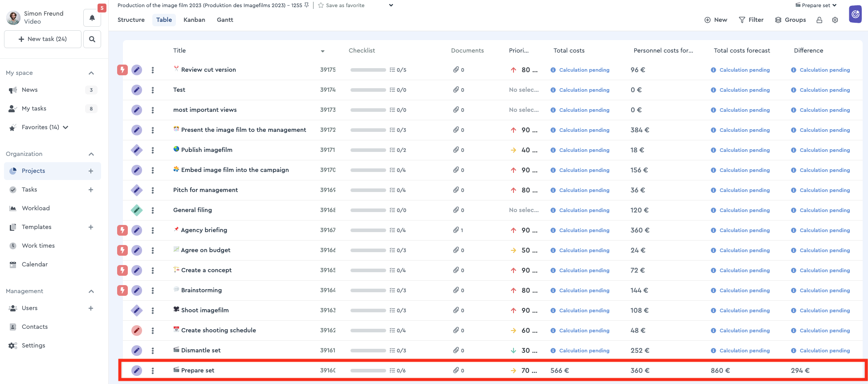The height and width of the screenshot is (384, 868).
Task: Open the notifications bell
Action: click(x=92, y=18)
